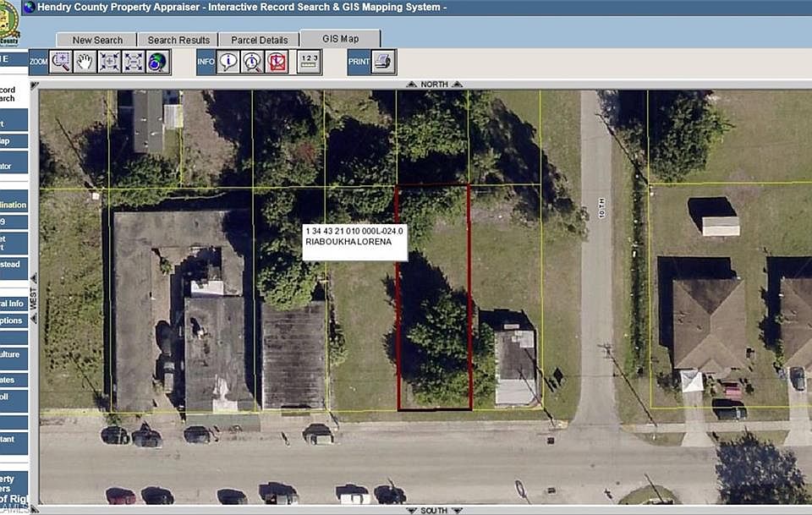This screenshot has height=515, width=812.
Task: Click the 10 TH street label
Action: (x=601, y=207)
